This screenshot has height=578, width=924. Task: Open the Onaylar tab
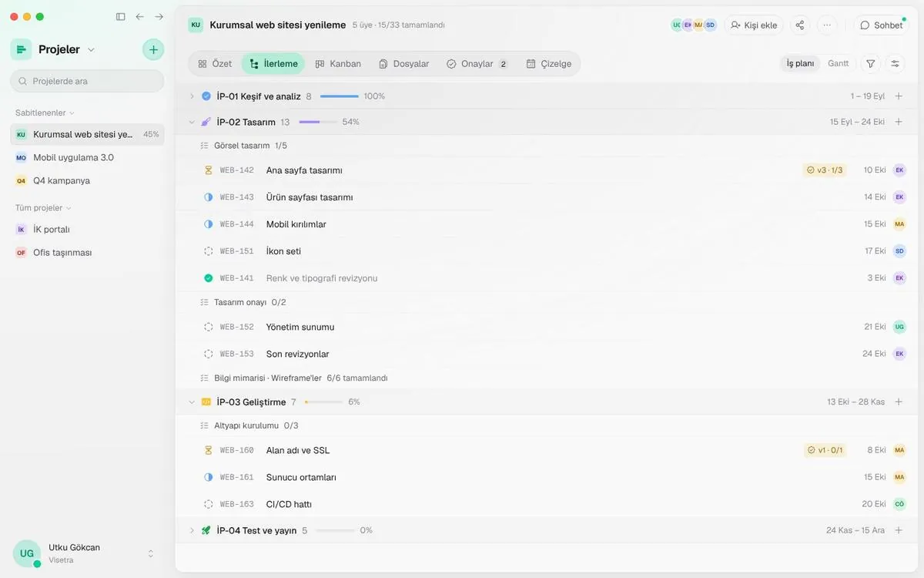[477, 64]
